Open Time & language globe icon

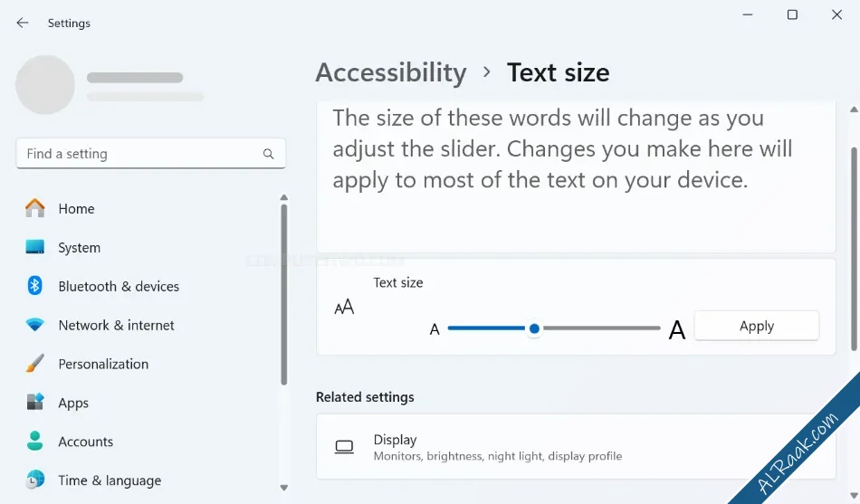[x=35, y=480]
